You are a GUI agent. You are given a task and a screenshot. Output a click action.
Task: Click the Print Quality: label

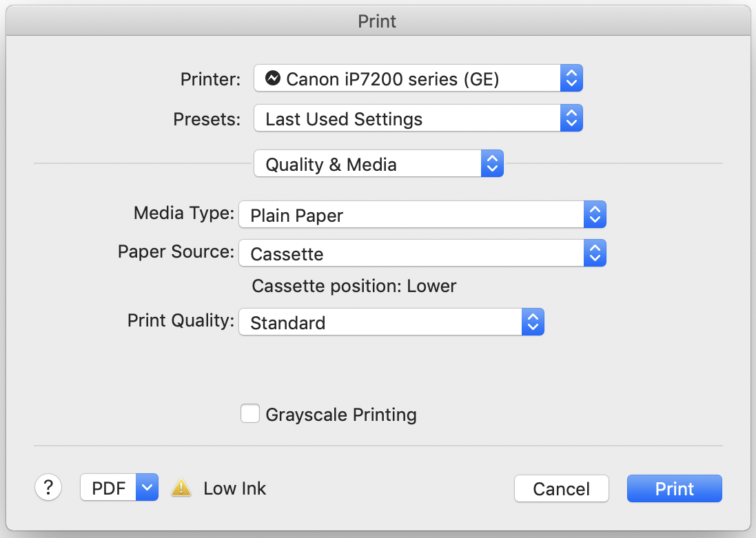pyautogui.click(x=181, y=320)
